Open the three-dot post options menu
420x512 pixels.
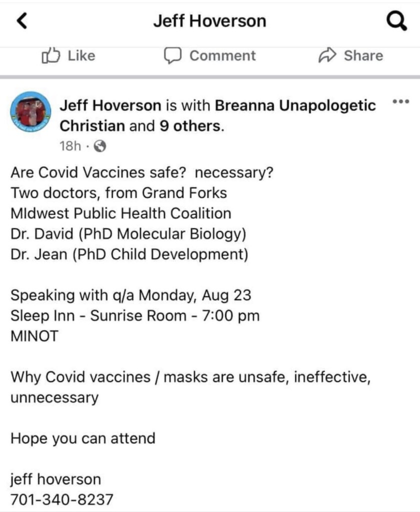[x=400, y=101]
